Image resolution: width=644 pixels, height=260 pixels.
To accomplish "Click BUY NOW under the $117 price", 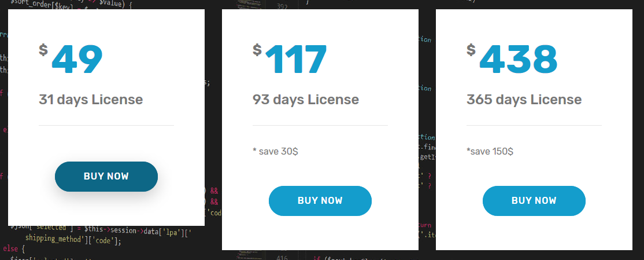I will pos(320,201).
